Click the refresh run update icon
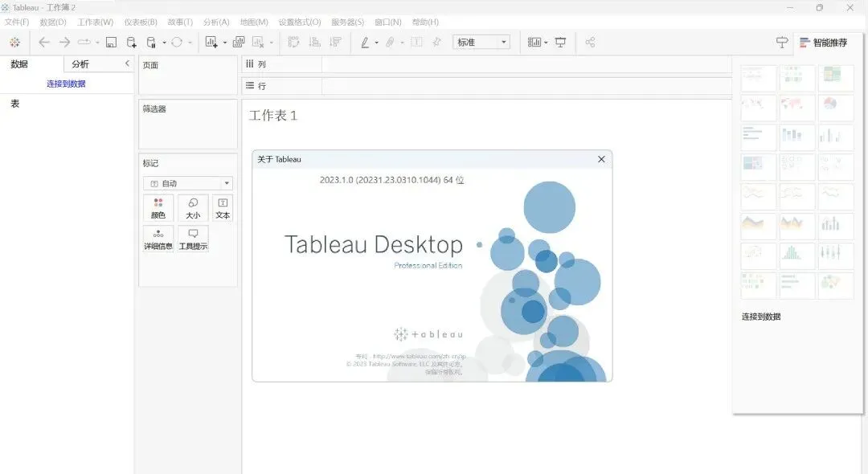The image size is (868, 474). 177,43
